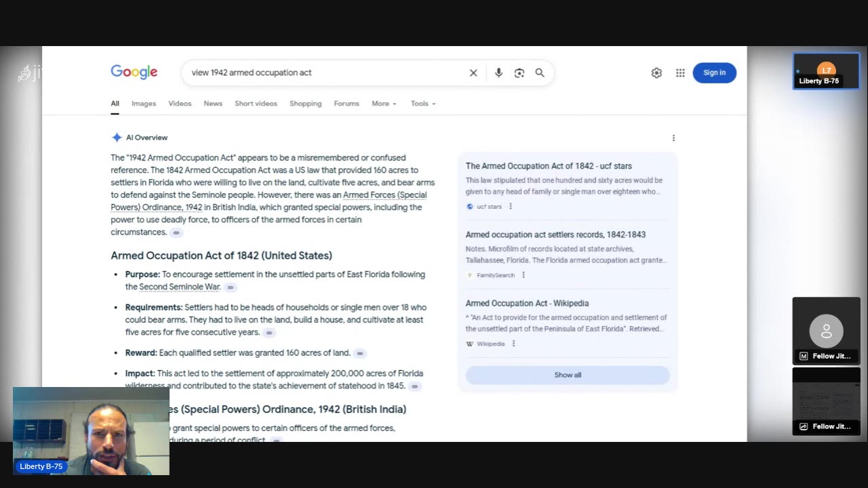Select the All results tab
Image resolution: width=868 pixels, height=488 pixels.
pos(115,104)
